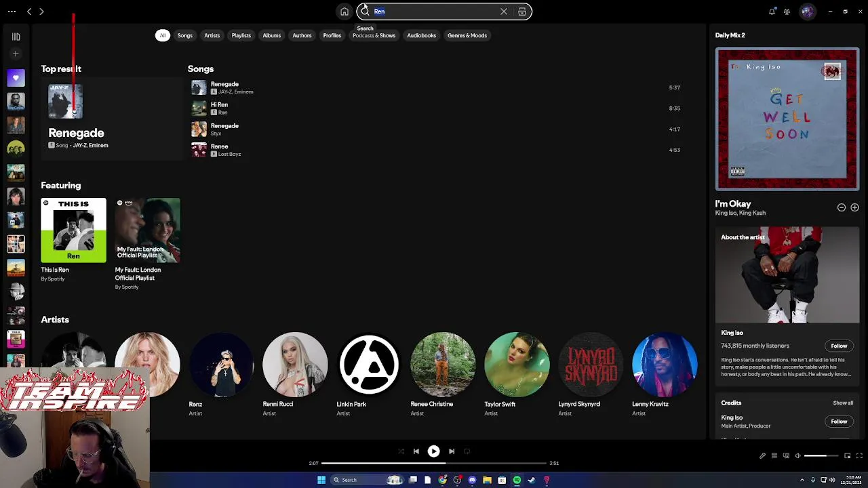Image resolution: width=868 pixels, height=488 pixels.
Task: Toggle repeat in the player bar
Action: pos(467,451)
